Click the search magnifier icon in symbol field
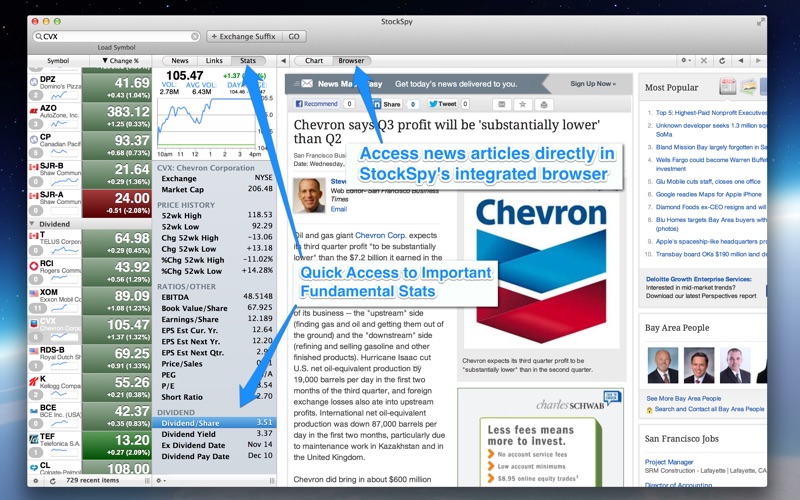800x500 pixels. coord(38,37)
